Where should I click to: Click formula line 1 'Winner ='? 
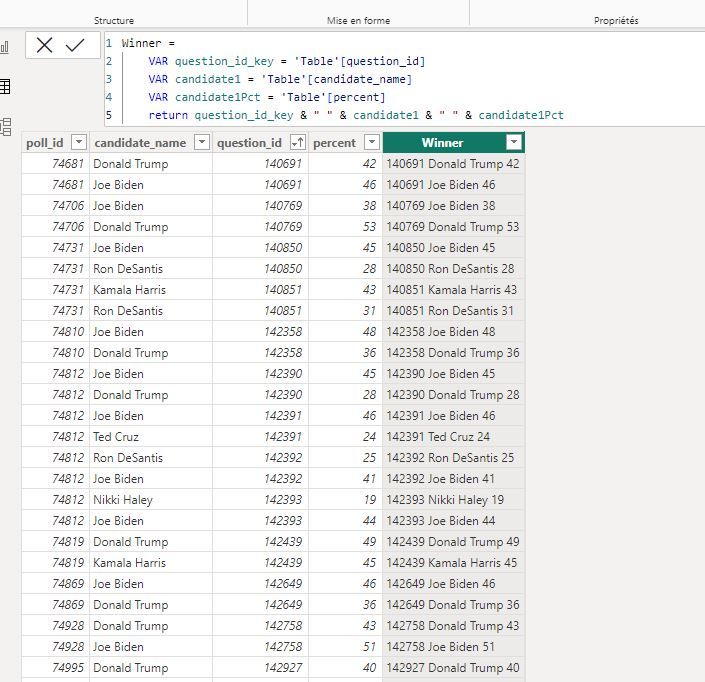pyautogui.click(x=148, y=43)
